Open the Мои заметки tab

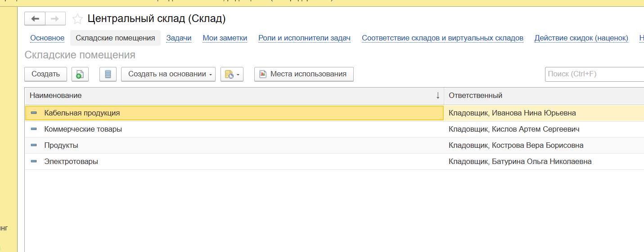[225, 38]
